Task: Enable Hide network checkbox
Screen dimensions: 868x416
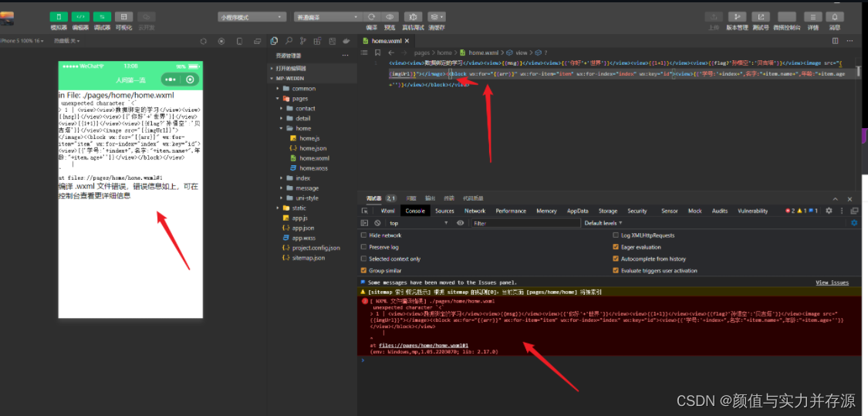Action: point(363,235)
